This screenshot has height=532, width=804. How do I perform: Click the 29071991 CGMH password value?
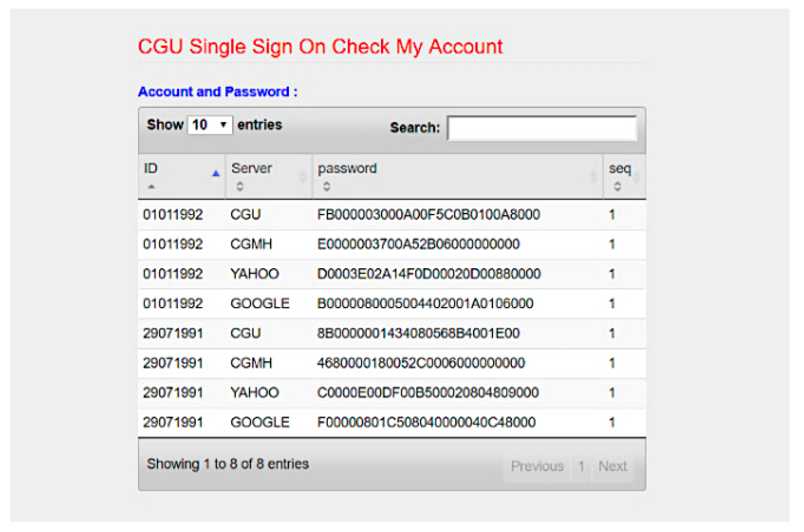click(x=421, y=363)
